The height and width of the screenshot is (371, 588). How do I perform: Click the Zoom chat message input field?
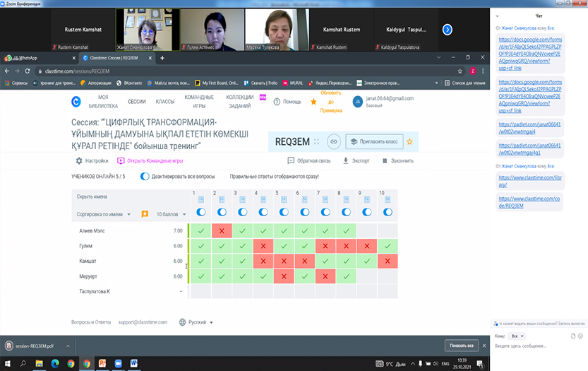coord(536,346)
